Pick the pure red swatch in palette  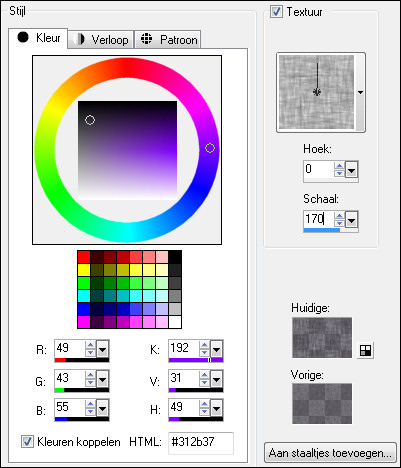pyautogui.click(x=84, y=257)
